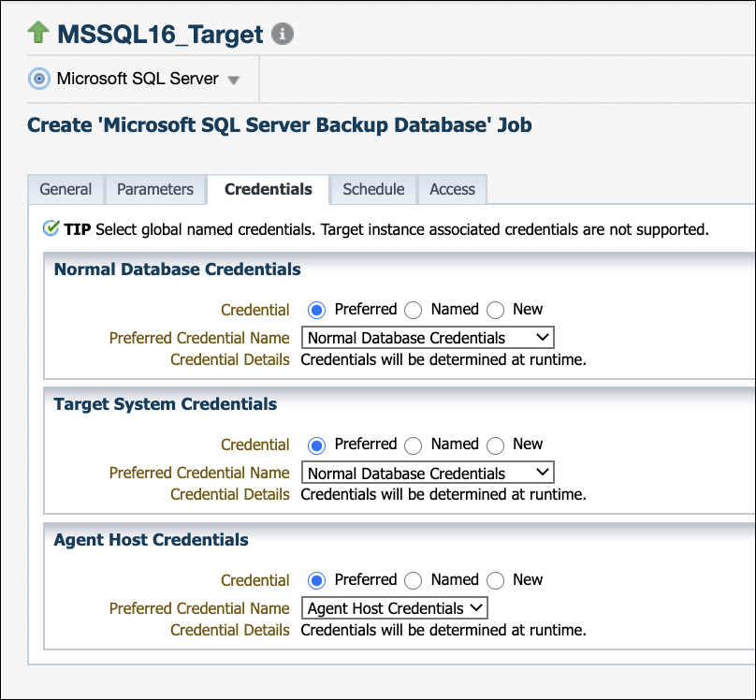Open the Agent Host Credentials dropdown
Screen dimensions: 756x700
395,608
